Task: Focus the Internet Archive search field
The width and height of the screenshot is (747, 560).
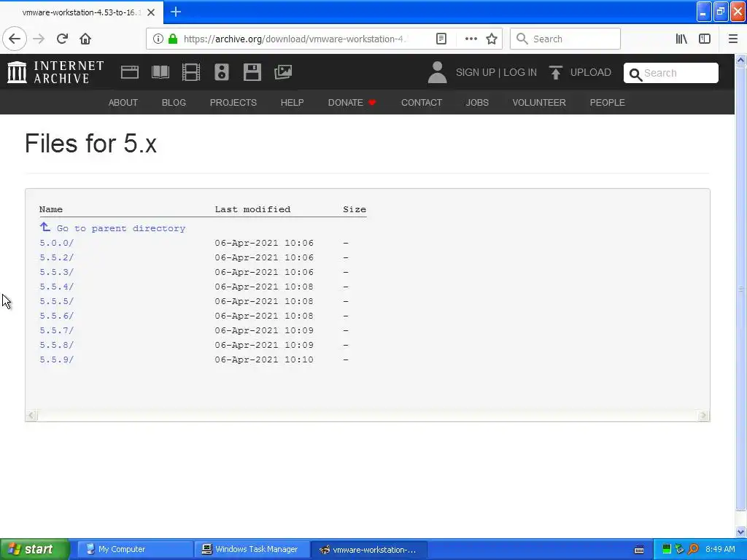Action: click(671, 73)
